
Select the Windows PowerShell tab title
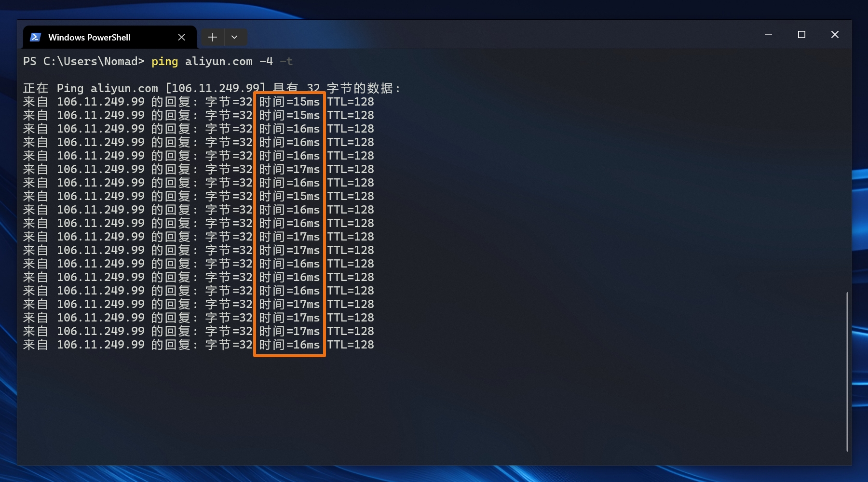coord(89,37)
